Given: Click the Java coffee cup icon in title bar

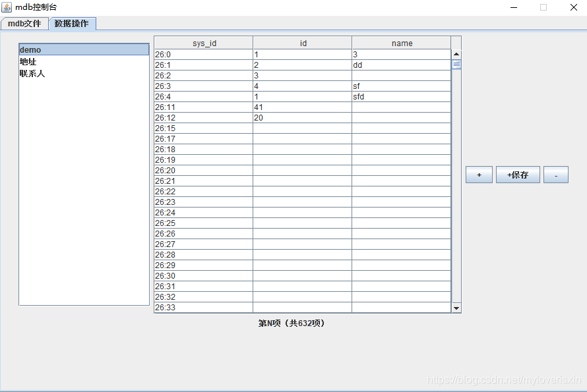Looking at the screenshot, I should (x=7, y=7).
